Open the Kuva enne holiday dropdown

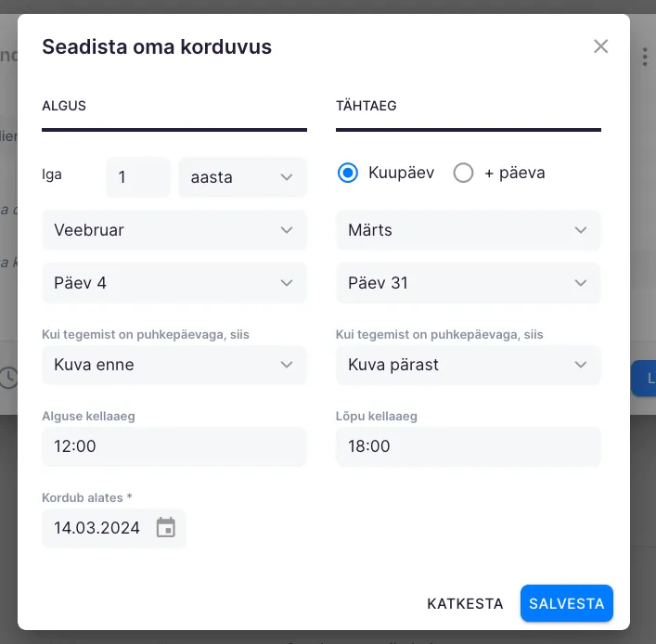pos(174,365)
